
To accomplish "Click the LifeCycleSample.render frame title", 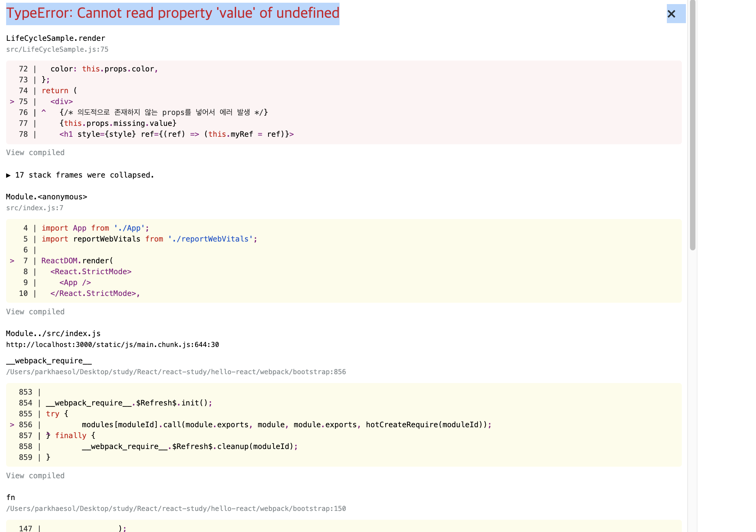I will coord(55,38).
